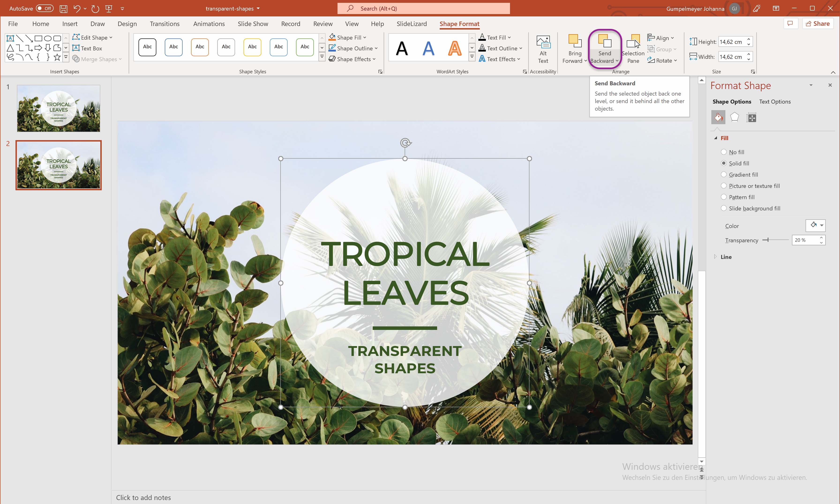Click the Shape Options button in Format Shape
Image resolution: width=840 pixels, height=504 pixels.
[x=731, y=101]
